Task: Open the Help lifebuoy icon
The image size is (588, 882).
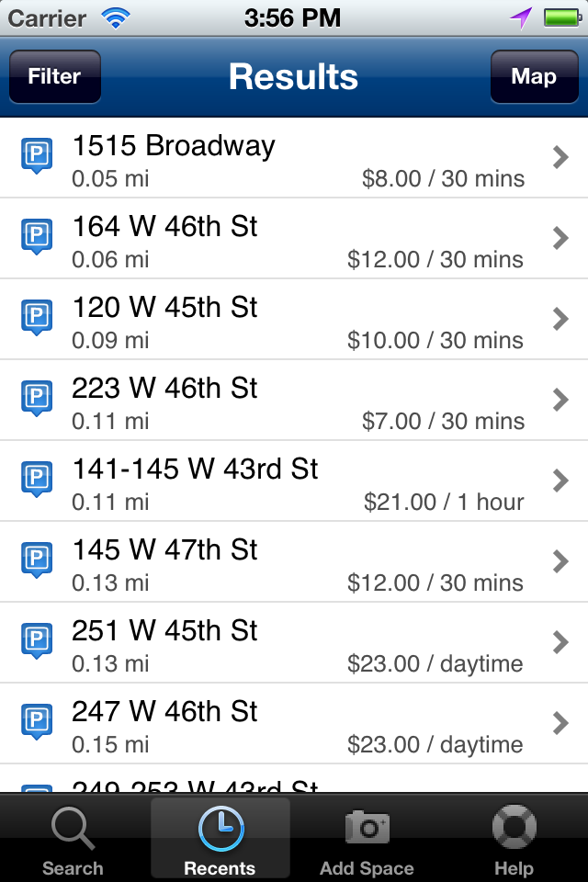Action: coord(514,828)
